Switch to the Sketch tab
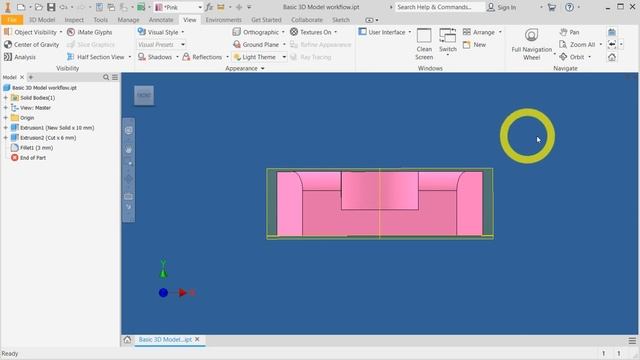This screenshot has height=360, width=640. 341,20
